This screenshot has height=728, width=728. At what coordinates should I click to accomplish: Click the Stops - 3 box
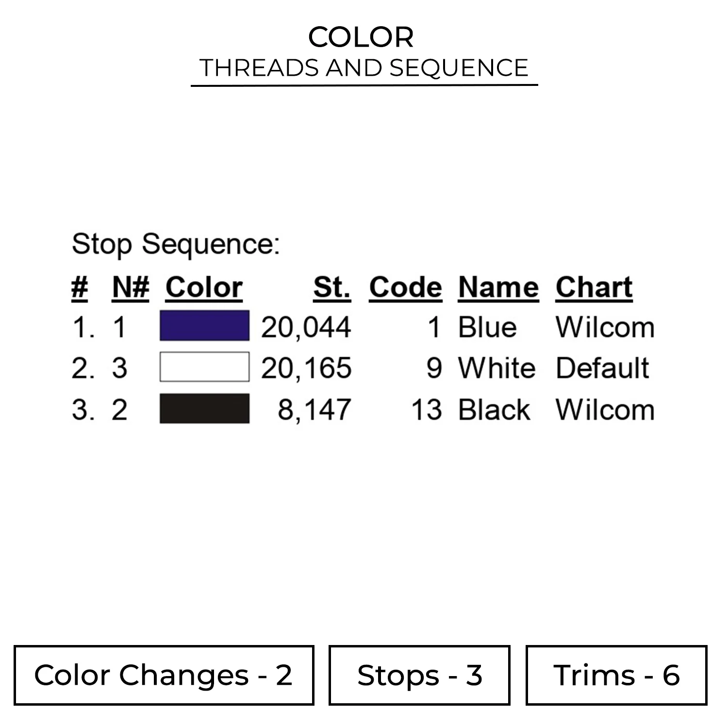coord(419,675)
